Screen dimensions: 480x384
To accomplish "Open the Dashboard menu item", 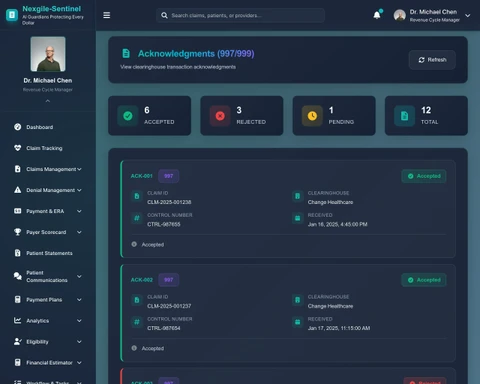I will tap(48, 127).
